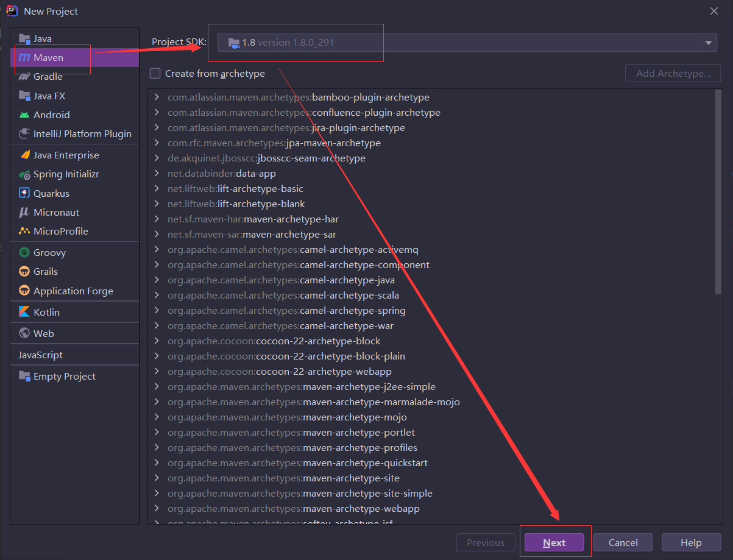Choose the Quarkus project icon
The width and height of the screenshot is (733, 560).
pos(24,193)
